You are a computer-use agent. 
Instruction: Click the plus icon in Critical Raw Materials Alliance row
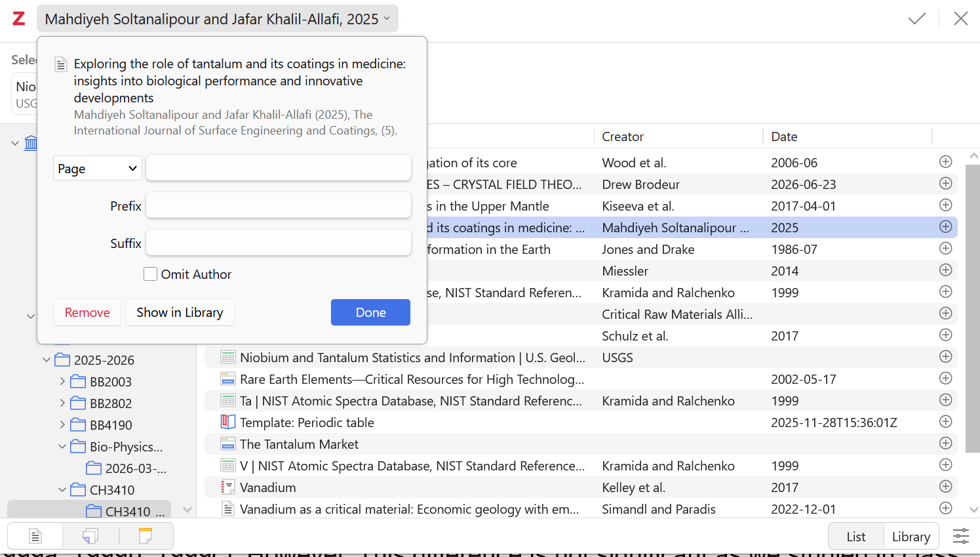(945, 313)
